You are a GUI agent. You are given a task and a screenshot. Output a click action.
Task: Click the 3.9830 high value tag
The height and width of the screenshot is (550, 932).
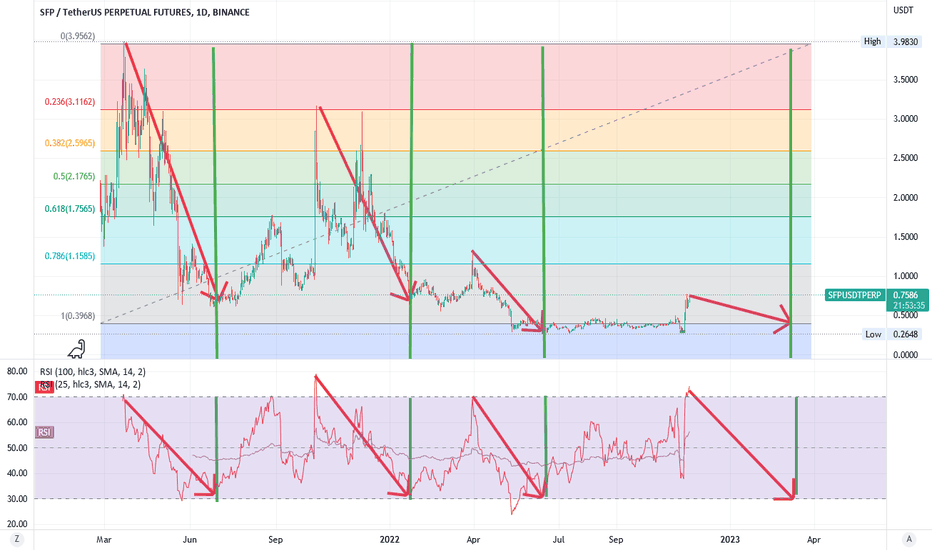coord(906,42)
